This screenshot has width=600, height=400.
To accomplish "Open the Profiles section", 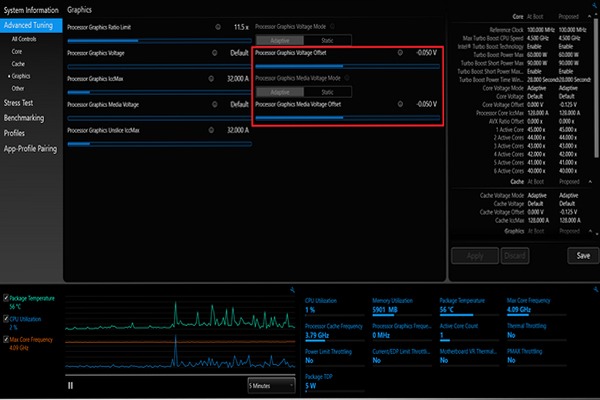I will (14, 133).
